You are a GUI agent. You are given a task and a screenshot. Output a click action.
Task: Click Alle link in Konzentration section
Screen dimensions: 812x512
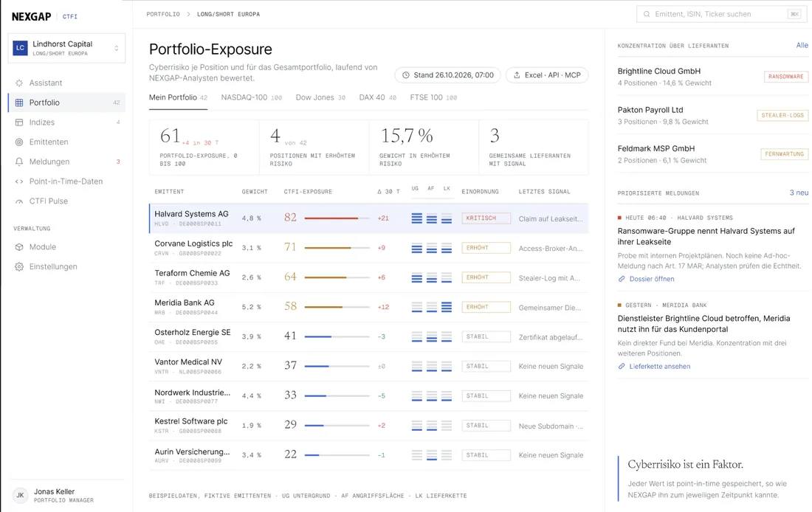[802, 46]
